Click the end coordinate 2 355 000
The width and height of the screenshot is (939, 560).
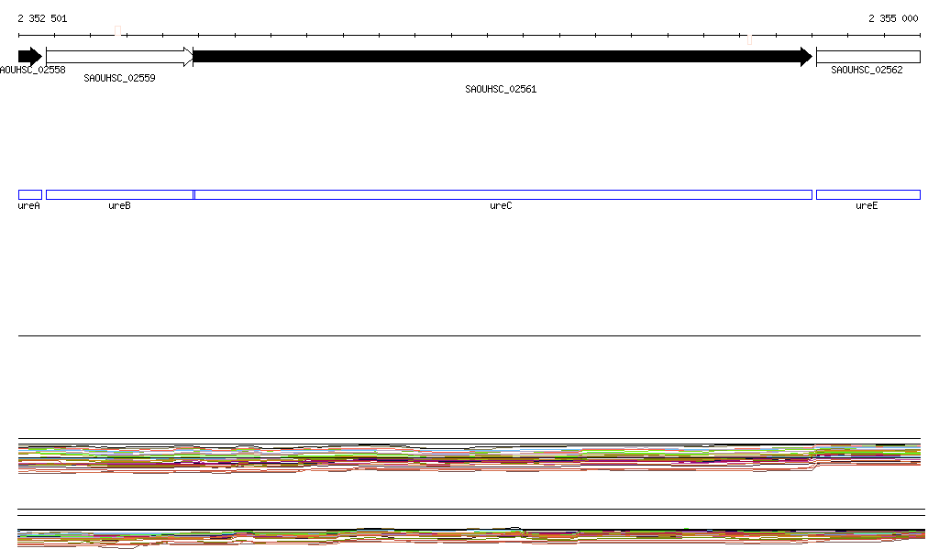[x=893, y=18]
